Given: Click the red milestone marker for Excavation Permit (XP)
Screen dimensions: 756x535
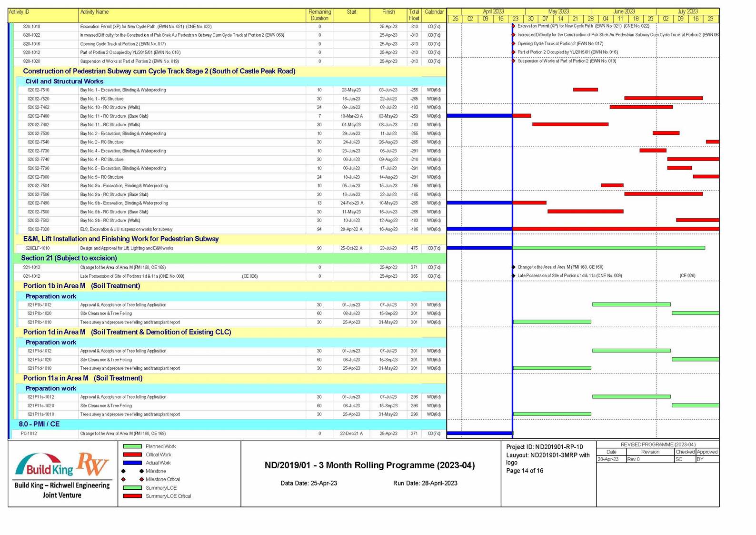Looking at the screenshot, I should (513, 26).
